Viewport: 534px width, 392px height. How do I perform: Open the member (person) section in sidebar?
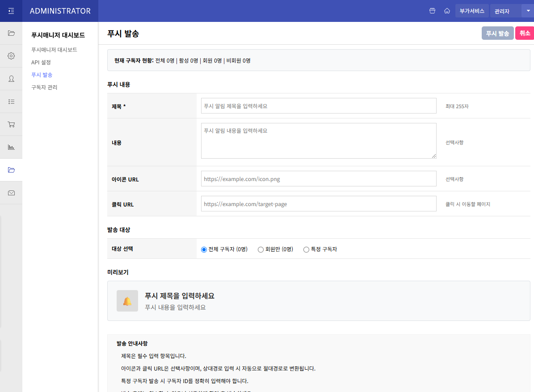pos(11,79)
